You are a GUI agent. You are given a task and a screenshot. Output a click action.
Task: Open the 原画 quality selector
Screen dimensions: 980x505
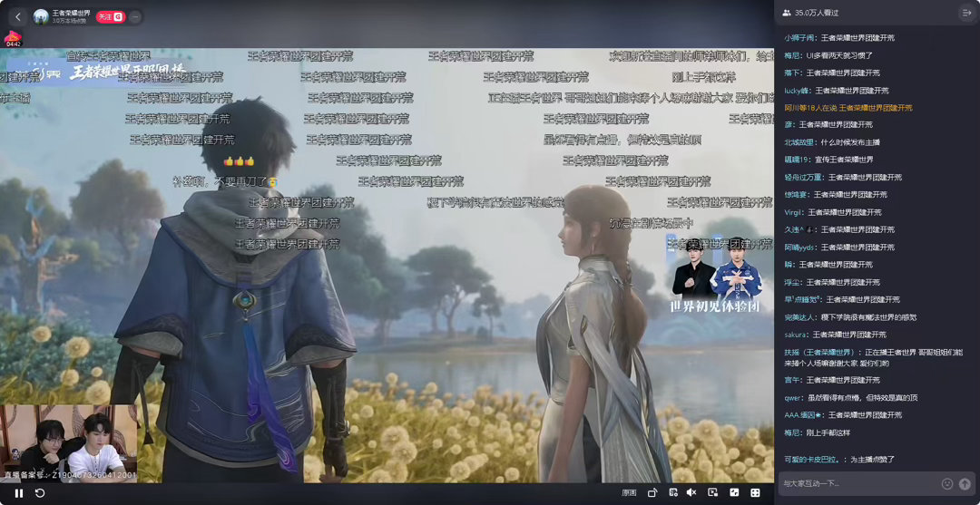(x=629, y=493)
